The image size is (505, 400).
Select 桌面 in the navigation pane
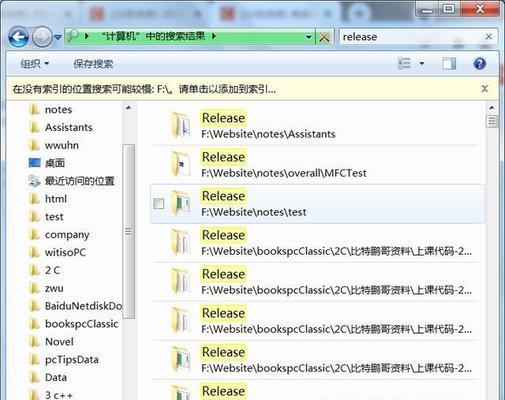55,163
